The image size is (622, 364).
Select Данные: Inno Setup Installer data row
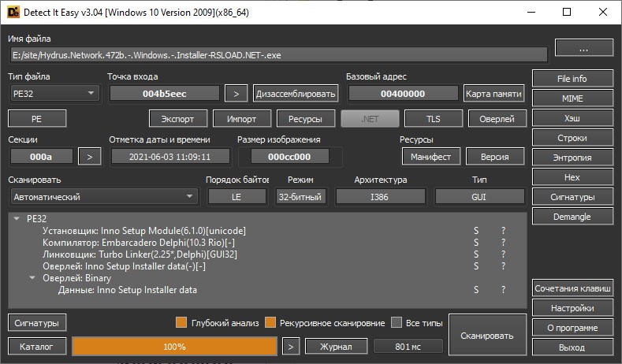coord(128,290)
